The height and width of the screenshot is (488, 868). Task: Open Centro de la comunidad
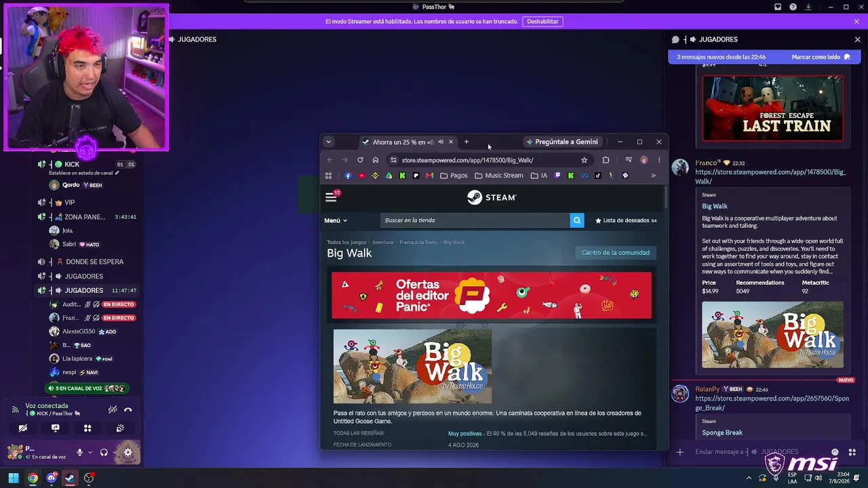616,253
